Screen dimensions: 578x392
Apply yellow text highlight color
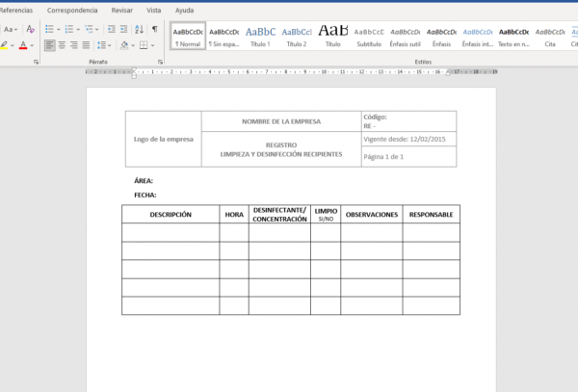click(x=4, y=45)
